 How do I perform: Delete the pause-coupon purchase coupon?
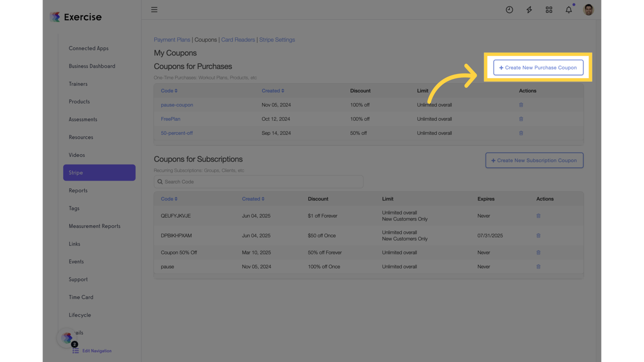pyautogui.click(x=521, y=105)
